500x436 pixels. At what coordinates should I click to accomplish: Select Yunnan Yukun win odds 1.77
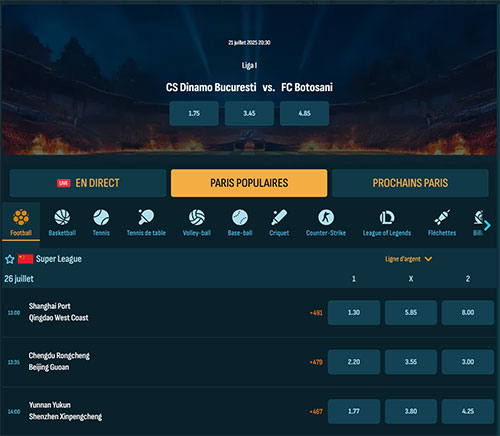(x=354, y=411)
